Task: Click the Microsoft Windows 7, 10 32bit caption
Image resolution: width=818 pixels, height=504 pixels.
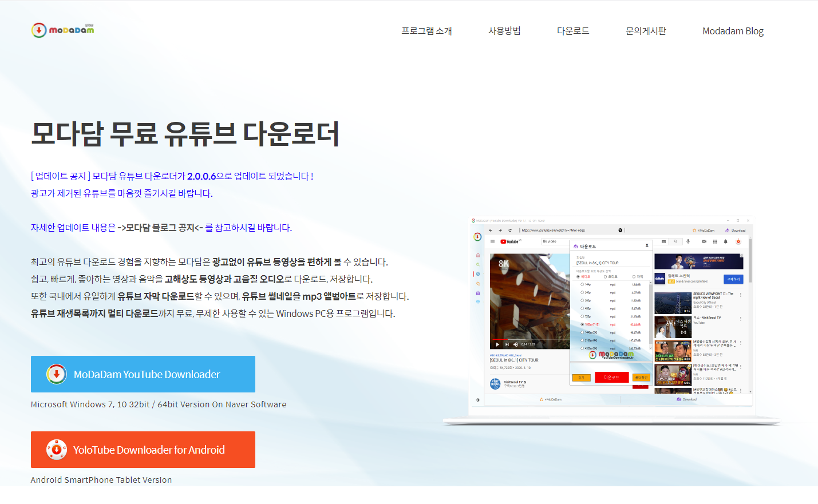Action: click(x=159, y=404)
